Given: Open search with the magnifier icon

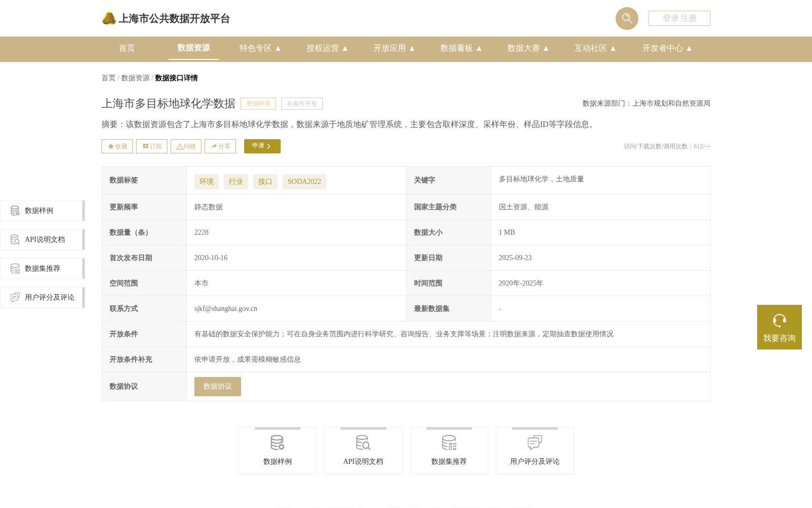Looking at the screenshot, I should point(627,18).
